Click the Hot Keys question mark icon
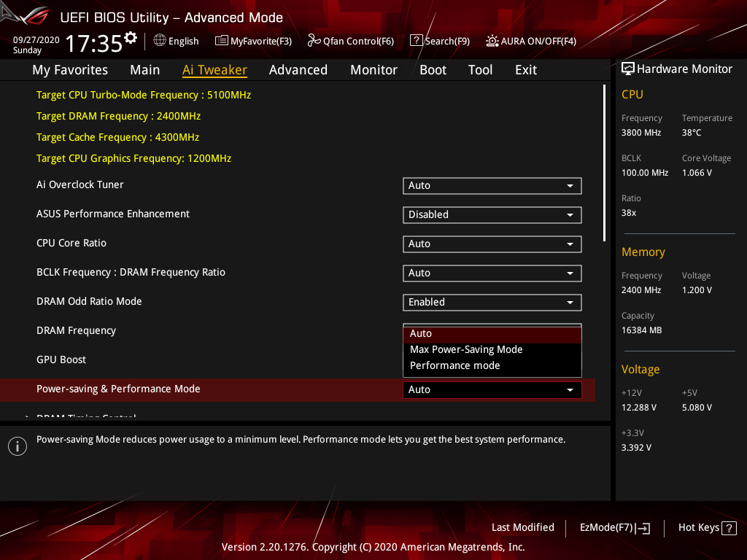The height and width of the screenshot is (560, 747). (x=729, y=528)
